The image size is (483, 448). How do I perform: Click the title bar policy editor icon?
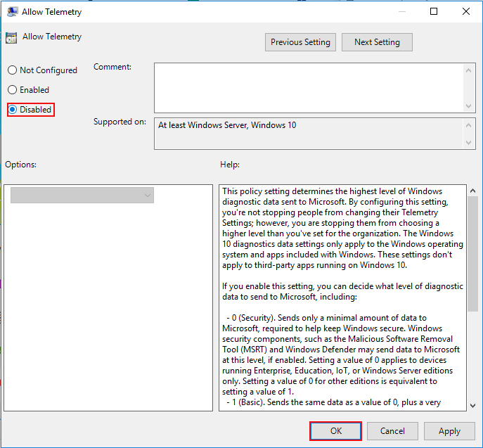coord(13,12)
